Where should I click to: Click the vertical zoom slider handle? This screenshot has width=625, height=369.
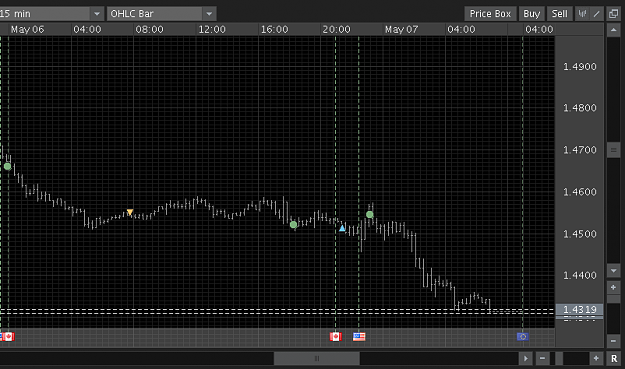613,299
